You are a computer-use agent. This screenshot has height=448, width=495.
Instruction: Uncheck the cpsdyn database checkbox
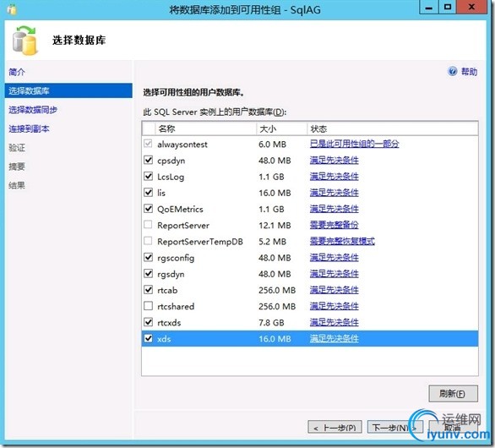(148, 160)
